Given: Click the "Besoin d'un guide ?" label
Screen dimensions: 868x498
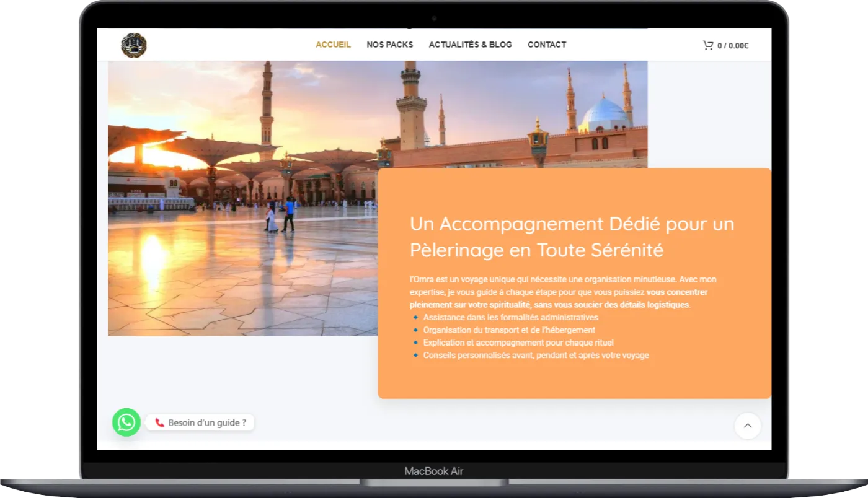Looking at the screenshot, I should pyautogui.click(x=207, y=423).
